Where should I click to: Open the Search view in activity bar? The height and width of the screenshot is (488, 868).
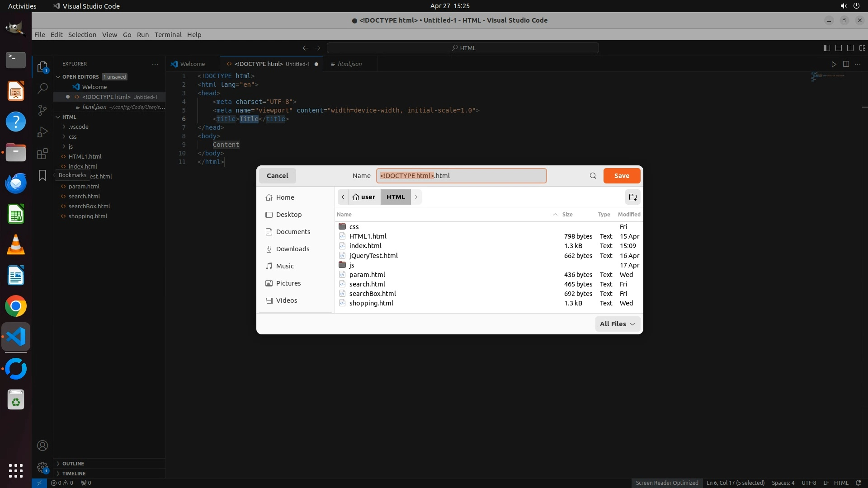(x=42, y=88)
